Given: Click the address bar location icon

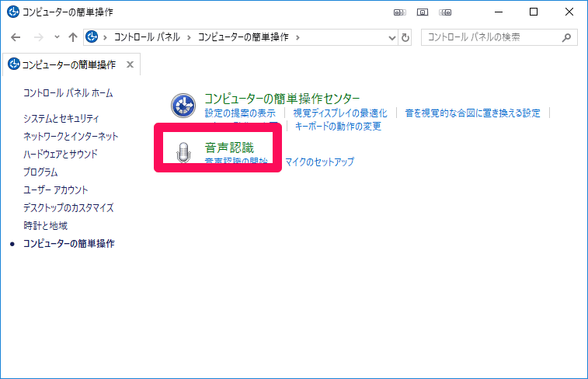Looking at the screenshot, I should coord(92,37).
